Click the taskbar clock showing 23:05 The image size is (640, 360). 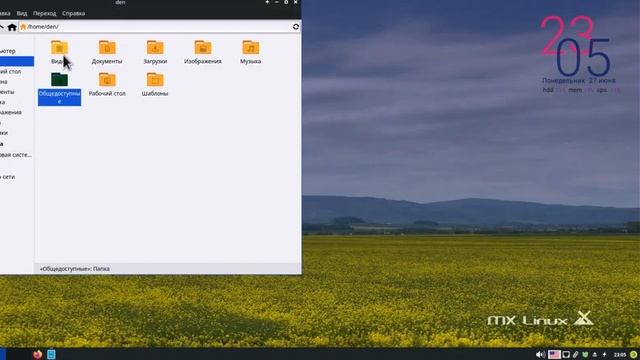620,355
